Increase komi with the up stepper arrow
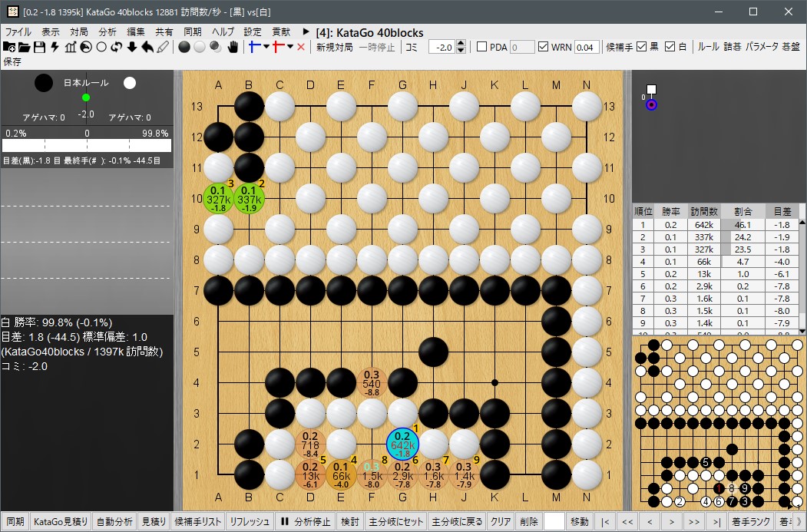Screen dimensions: 807x532 pyautogui.click(x=461, y=44)
